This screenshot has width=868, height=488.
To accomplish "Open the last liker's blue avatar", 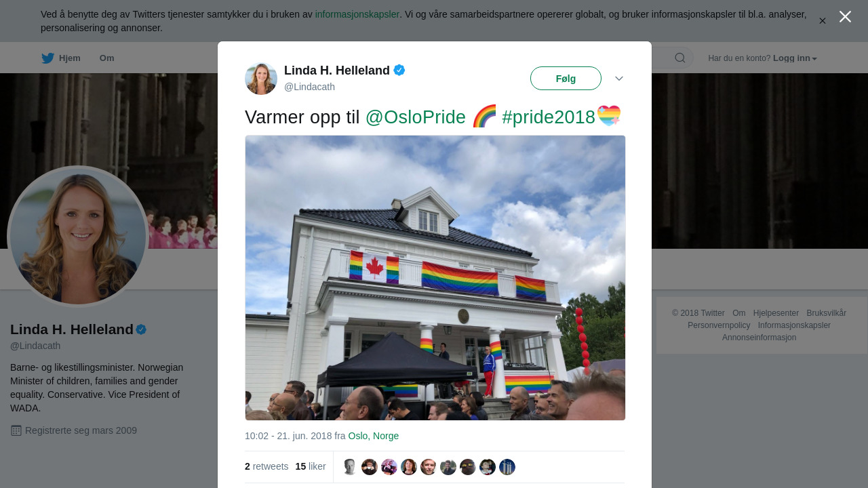I will coord(507,467).
